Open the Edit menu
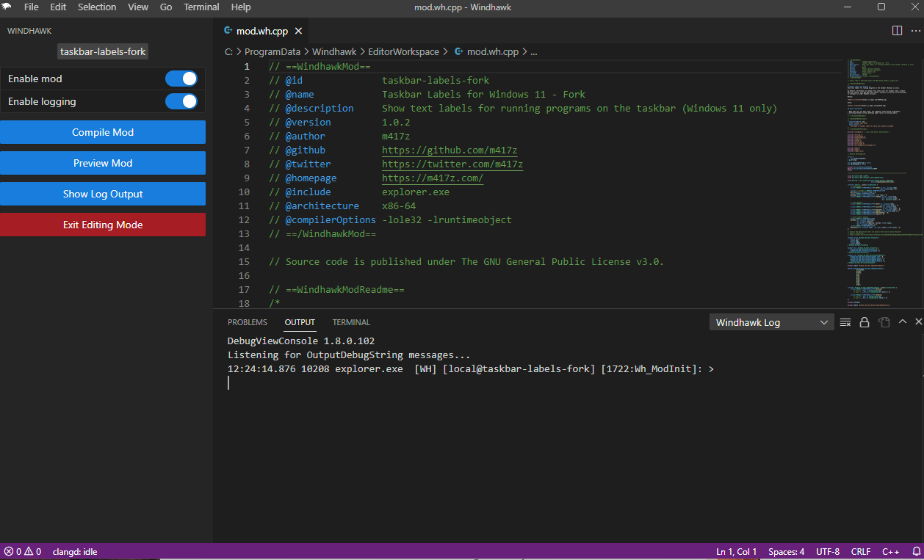 coord(58,7)
